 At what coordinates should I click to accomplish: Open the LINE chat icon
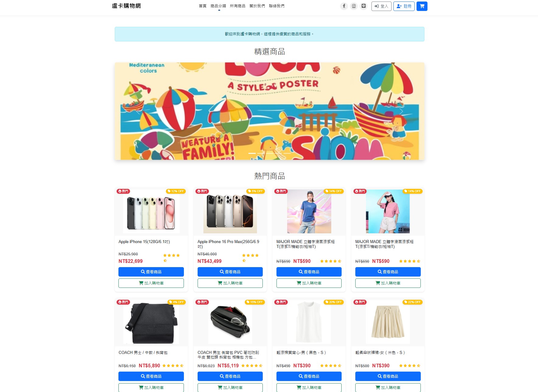click(364, 6)
